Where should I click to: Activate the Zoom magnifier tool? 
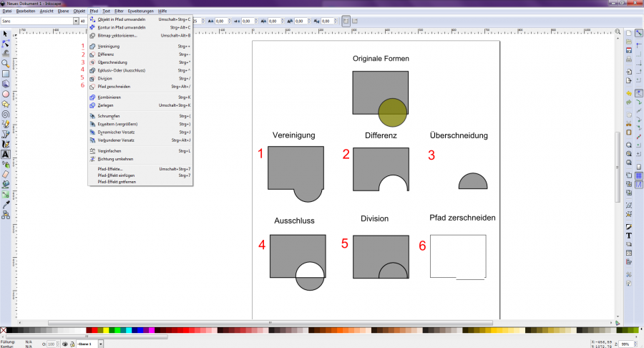click(x=6, y=63)
